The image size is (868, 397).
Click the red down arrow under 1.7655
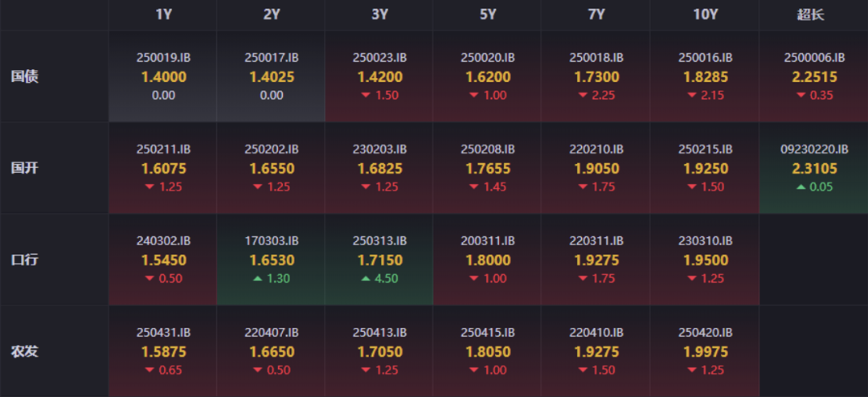pyautogui.click(x=474, y=187)
